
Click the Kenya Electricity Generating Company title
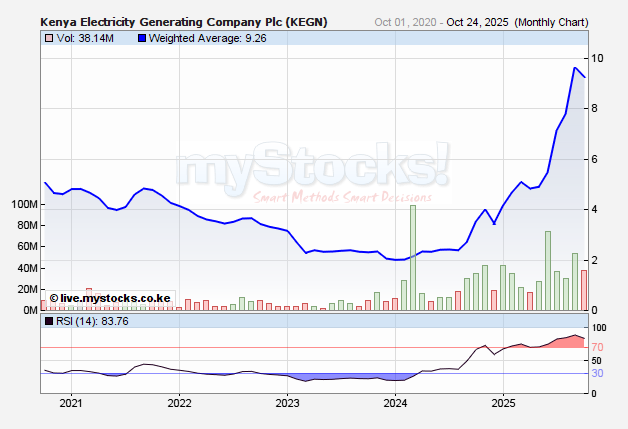click(183, 21)
